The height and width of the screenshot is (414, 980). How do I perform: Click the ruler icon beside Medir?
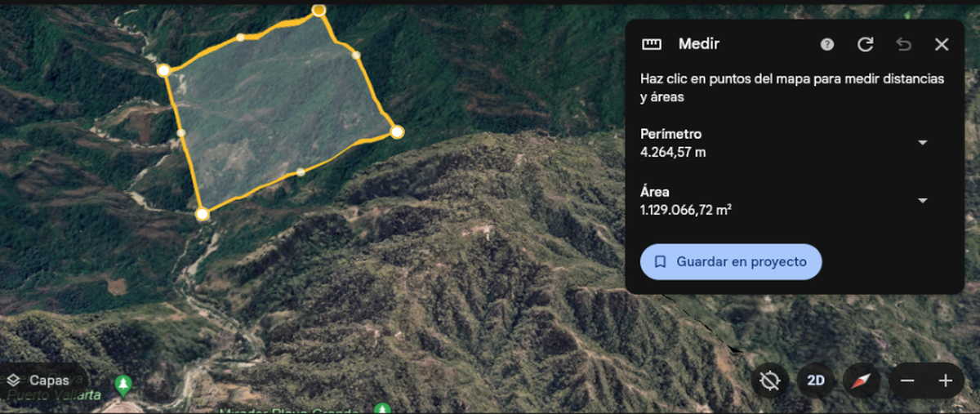point(652,45)
